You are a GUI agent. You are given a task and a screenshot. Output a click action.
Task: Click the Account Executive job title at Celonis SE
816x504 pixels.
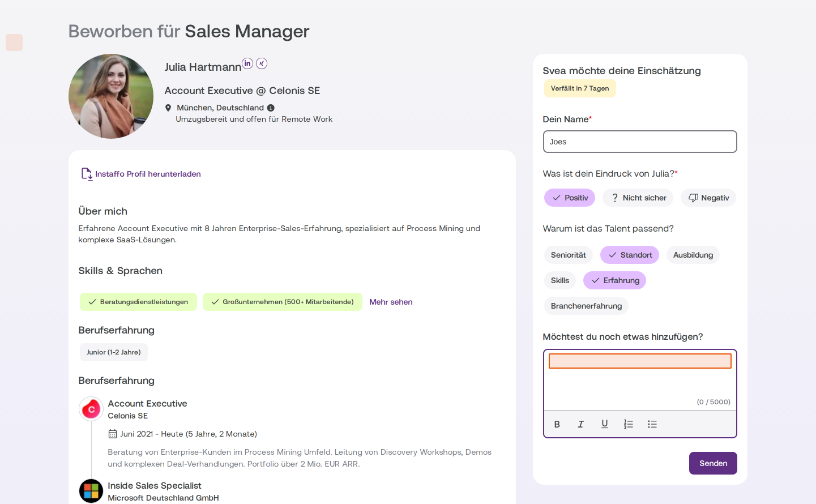pyautogui.click(x=147, y=404)
